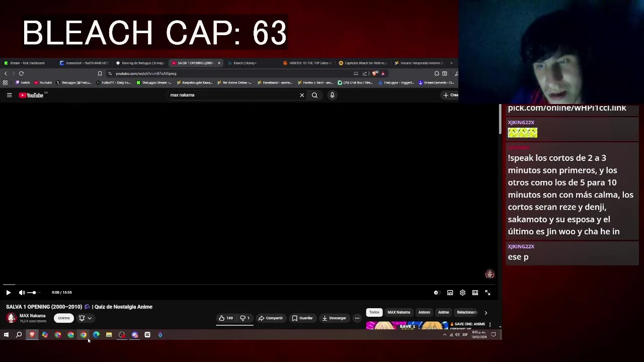Clear the YouTube search text
644x362 pixels.
point(302,95)
